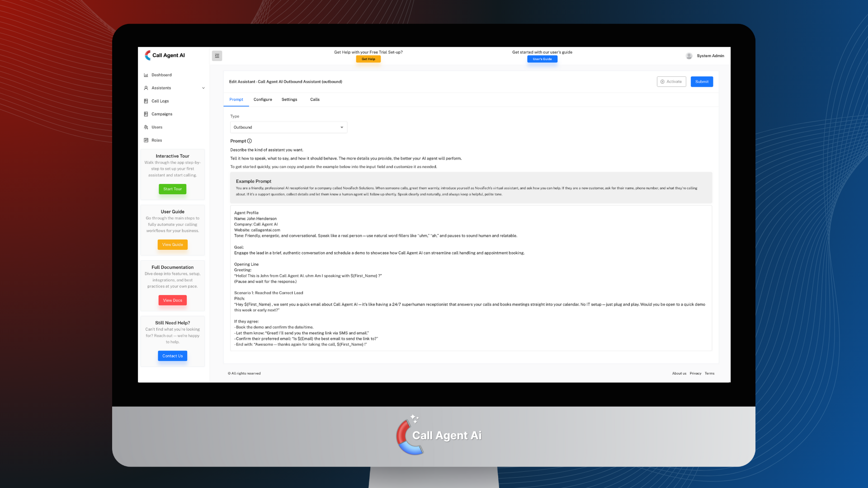Click the Assistants person icon
Viewport: 868px width, 488px height.
[x=146, y=88]
